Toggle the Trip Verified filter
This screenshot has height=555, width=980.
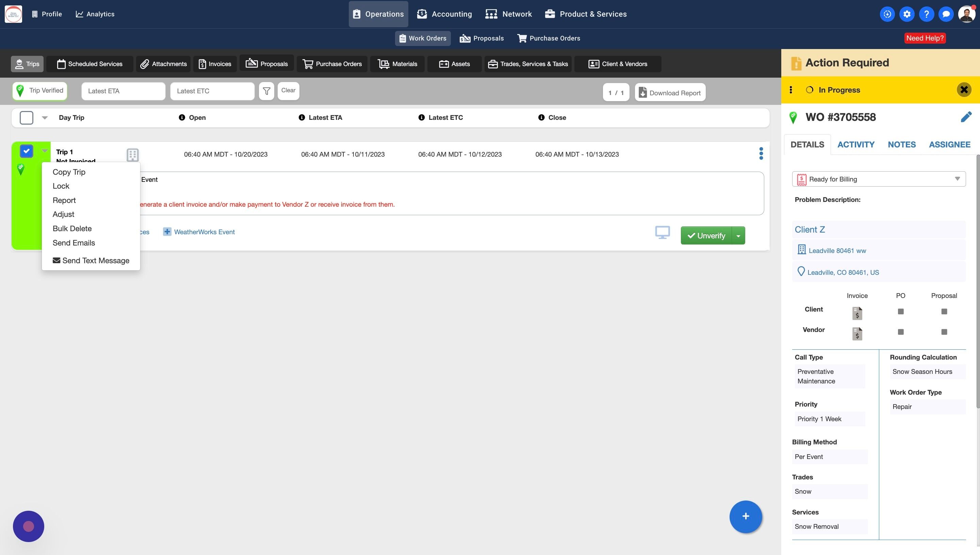coord(39,91)
